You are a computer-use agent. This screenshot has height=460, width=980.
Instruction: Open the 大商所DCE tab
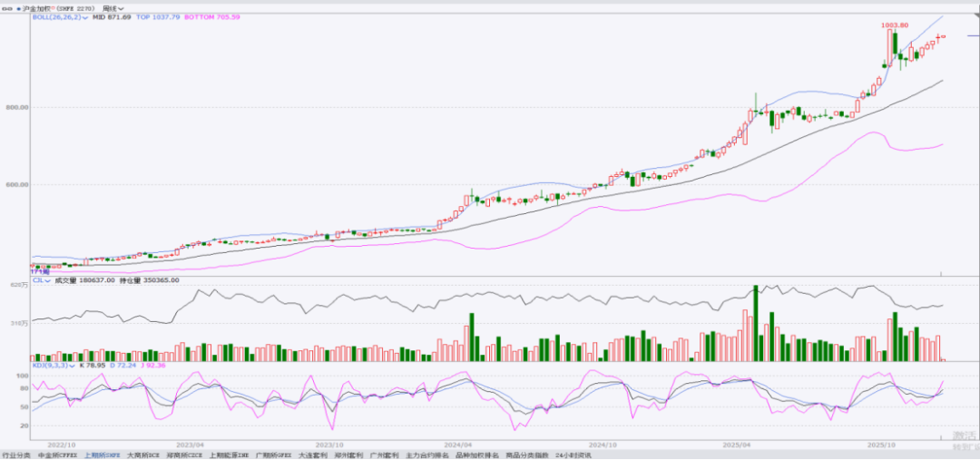click(x=143, y=455)
